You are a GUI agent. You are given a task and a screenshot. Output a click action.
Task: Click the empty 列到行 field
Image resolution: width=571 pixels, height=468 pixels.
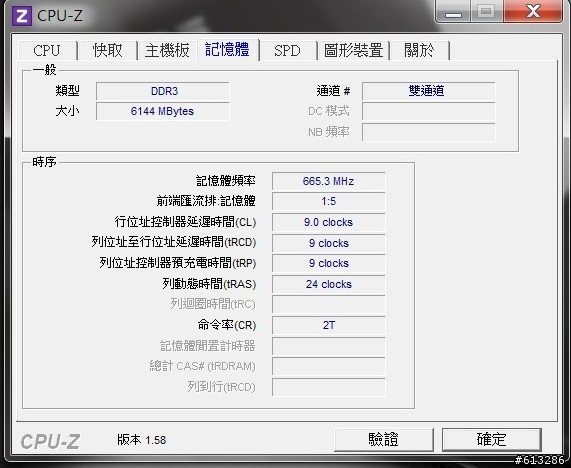point(328,387)
